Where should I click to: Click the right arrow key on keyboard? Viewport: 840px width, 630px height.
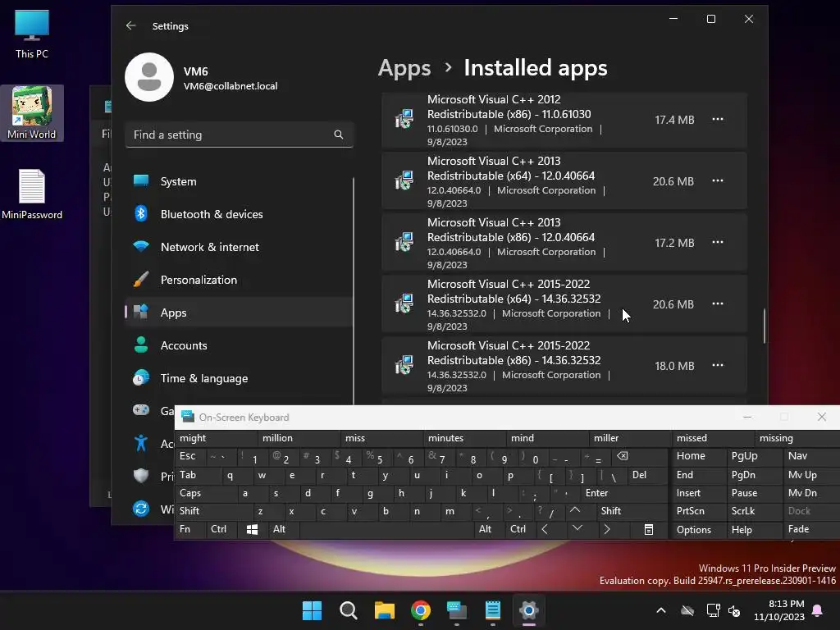pos(606,529)
